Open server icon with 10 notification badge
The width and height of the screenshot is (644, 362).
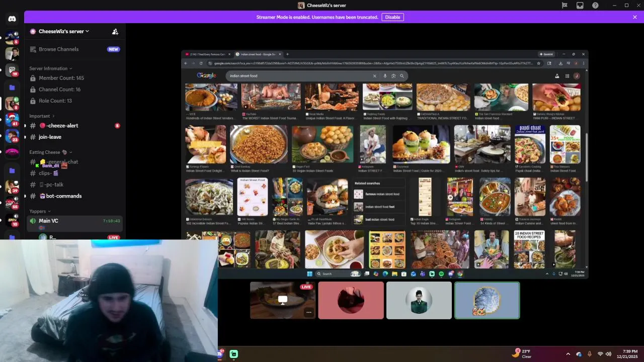click(x=12, y=220)
